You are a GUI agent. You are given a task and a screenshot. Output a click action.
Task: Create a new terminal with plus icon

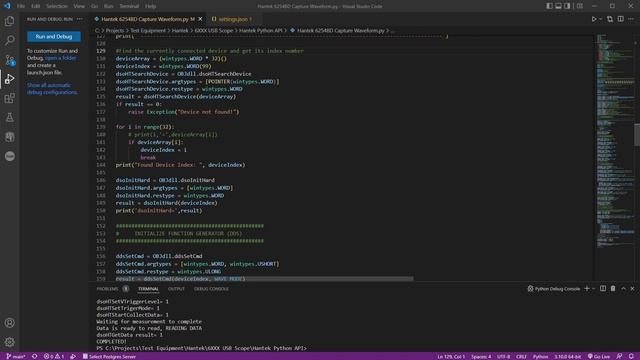click(587, 289)
